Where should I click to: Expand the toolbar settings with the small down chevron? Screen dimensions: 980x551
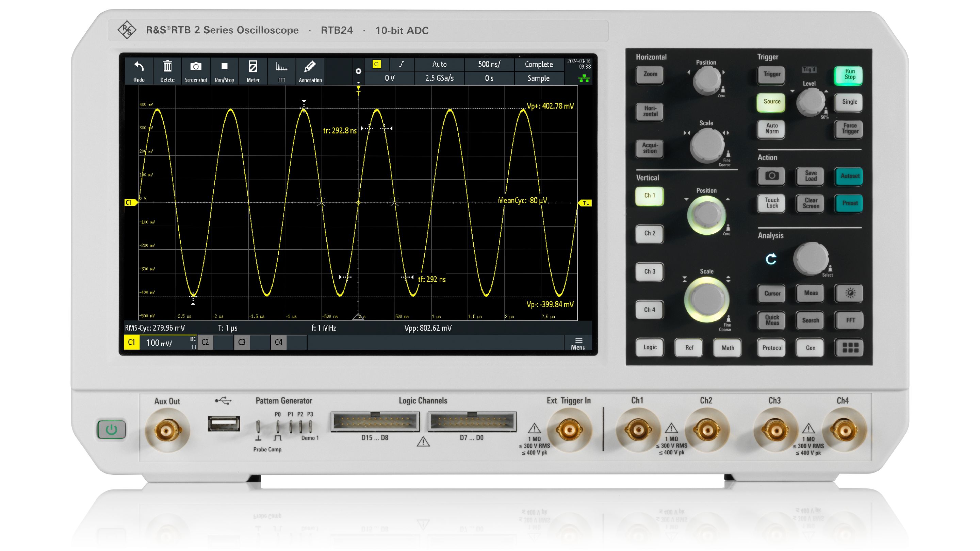coord(358,82)
